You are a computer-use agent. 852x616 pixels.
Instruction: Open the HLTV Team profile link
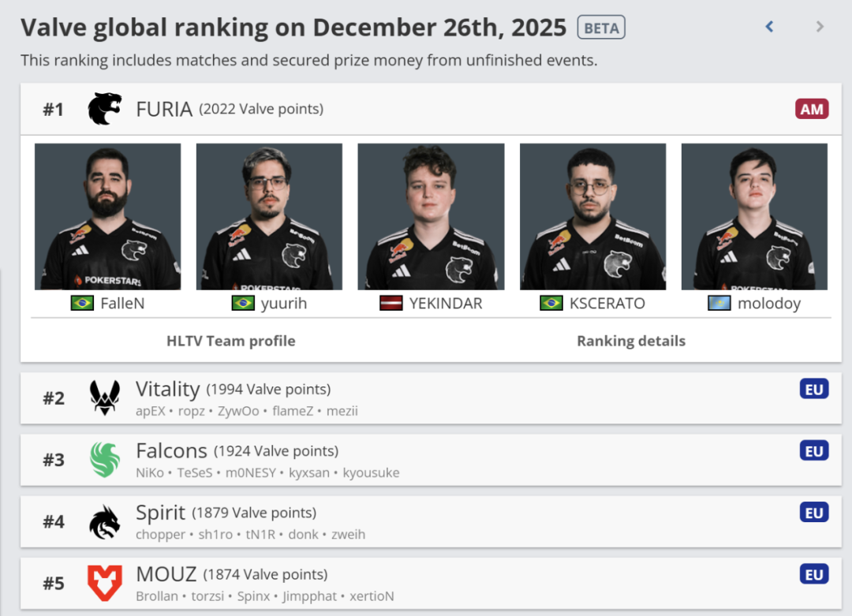(x=231, y=341)
